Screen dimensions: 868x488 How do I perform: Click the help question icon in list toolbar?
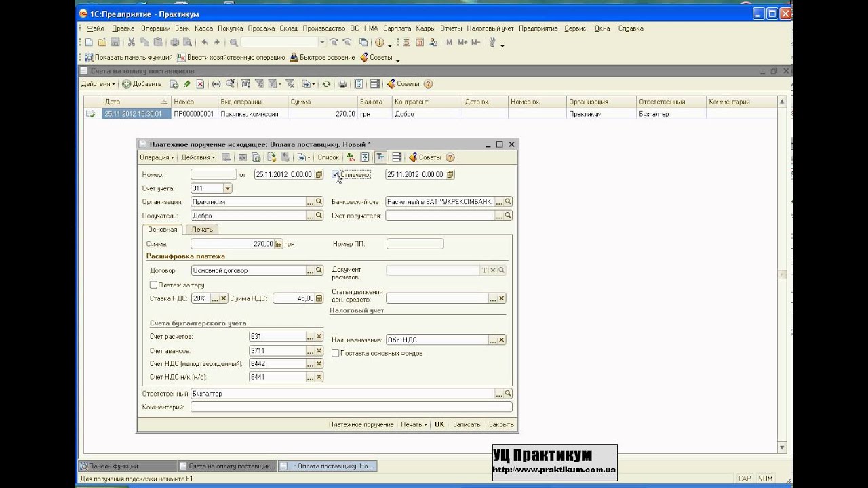(428, 84)
